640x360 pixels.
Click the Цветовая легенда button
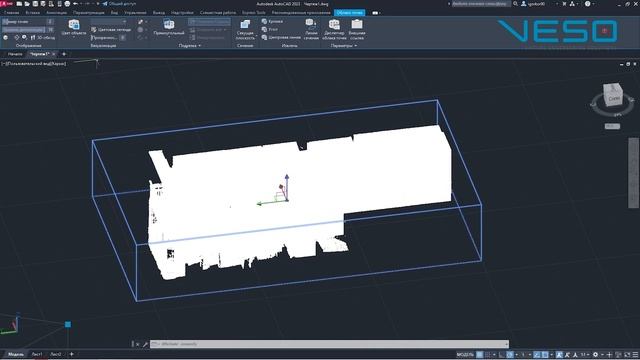tap(111, 29)
